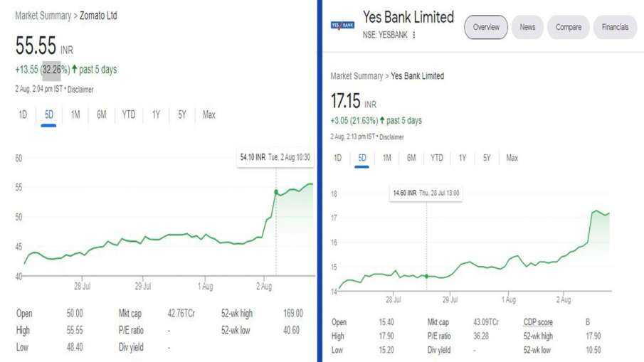Click the Zomato 54.10 INR tooltip
Image resolution: width=644 pixels, height=362 pixels.
[275, 158]
